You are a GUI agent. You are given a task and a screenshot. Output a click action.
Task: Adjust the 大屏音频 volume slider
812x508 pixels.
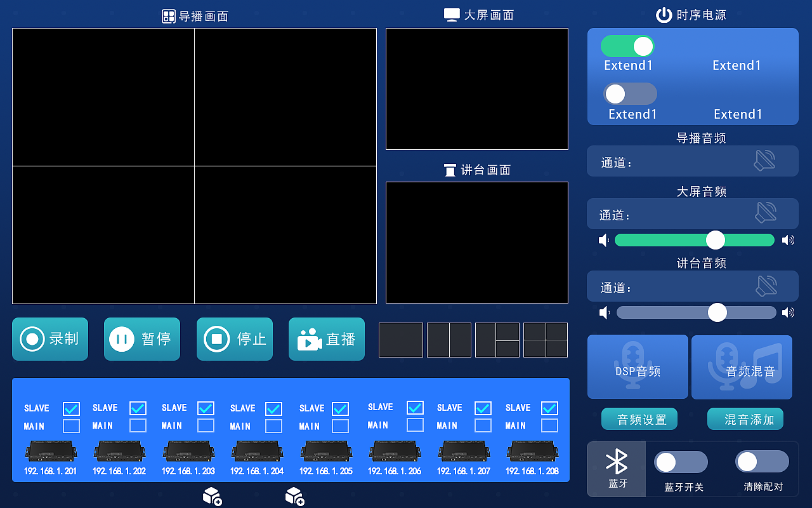716,240
